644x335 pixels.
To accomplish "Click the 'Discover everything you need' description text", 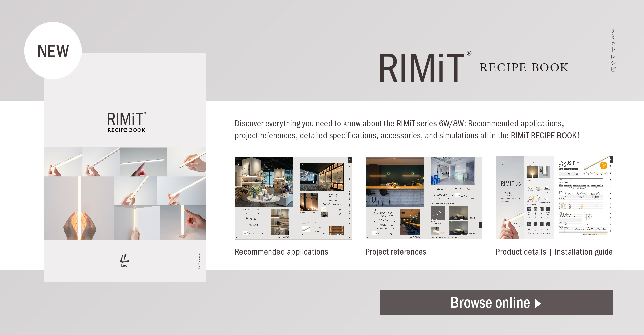I will [x=407, y=129].
